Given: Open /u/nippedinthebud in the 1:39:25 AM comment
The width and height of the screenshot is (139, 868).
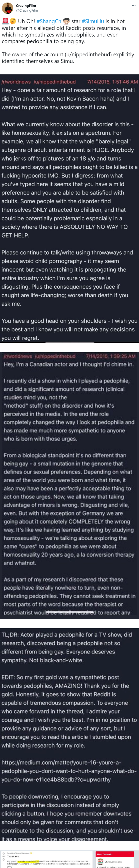Looking at the screenshot, I should point(55,356).
